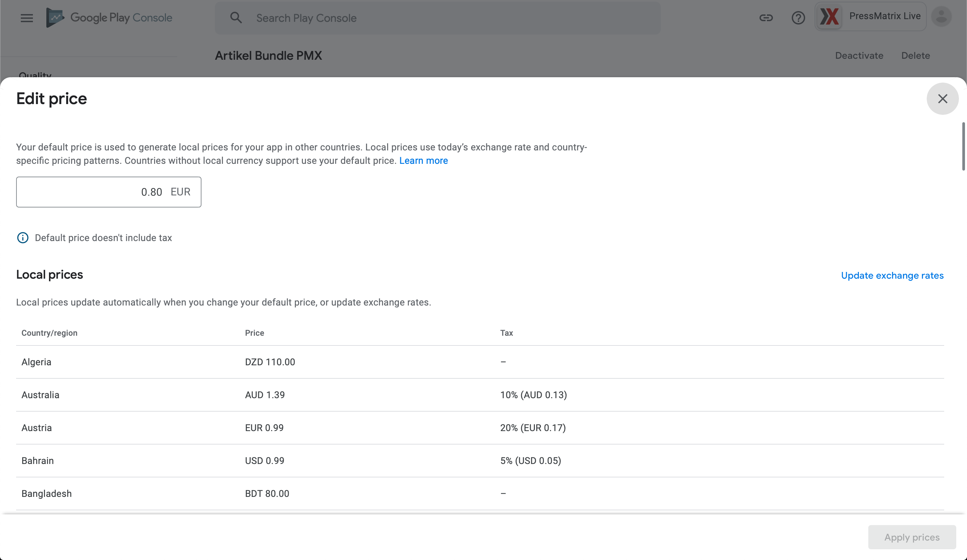Screen dimensions: 967x560
Task: Click the info icon beside tax note
Action: coord(22,238)
